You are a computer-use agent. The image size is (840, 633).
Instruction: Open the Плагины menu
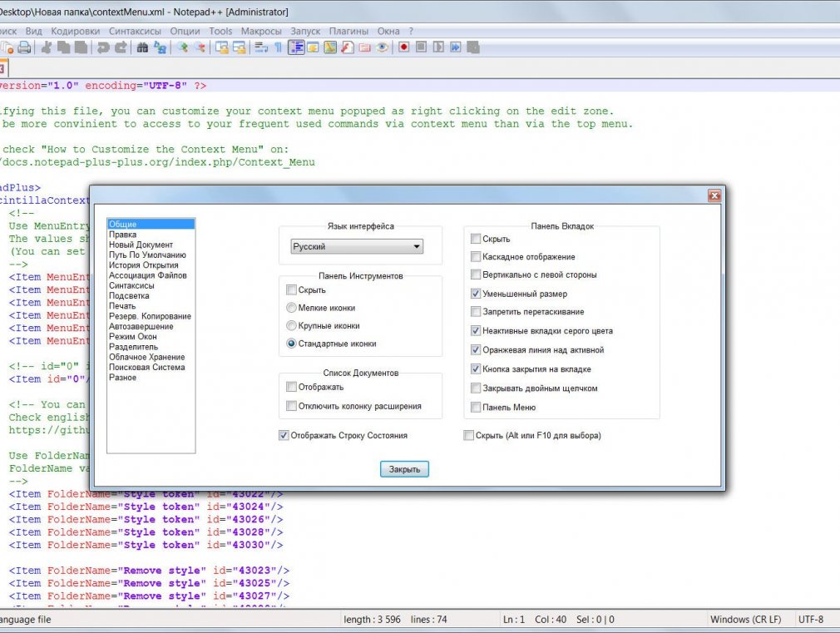click(348, 31)
